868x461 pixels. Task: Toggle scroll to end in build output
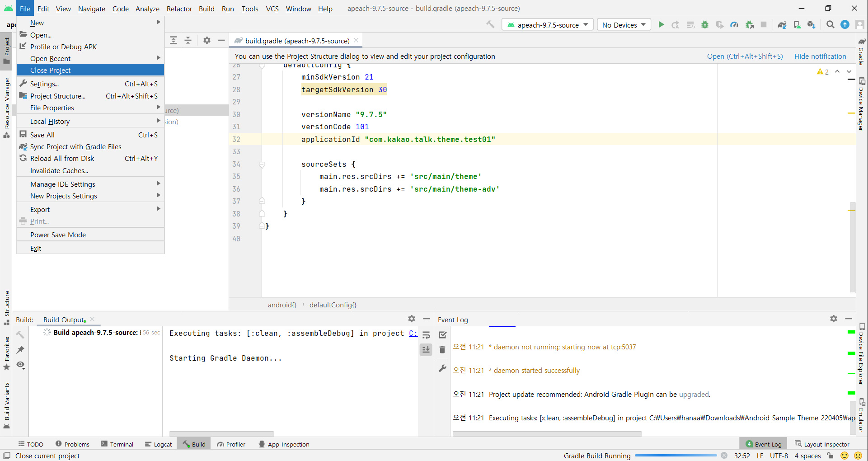[426, 349]
